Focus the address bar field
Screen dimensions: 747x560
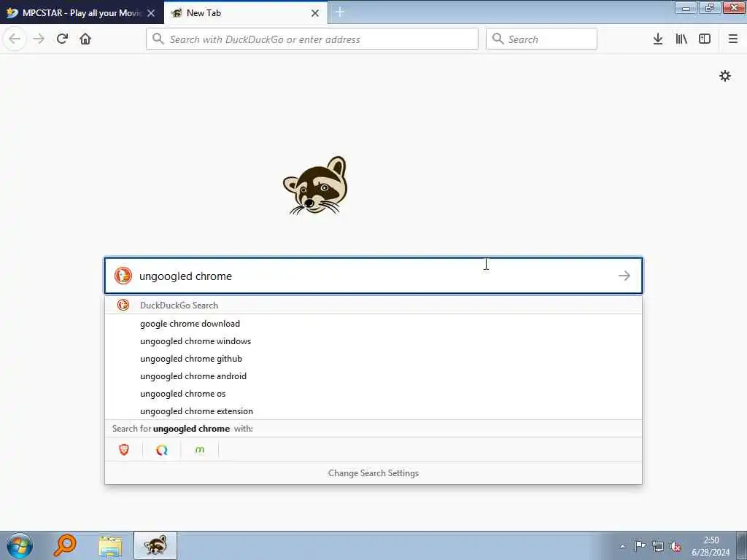(x=312, y=39)
